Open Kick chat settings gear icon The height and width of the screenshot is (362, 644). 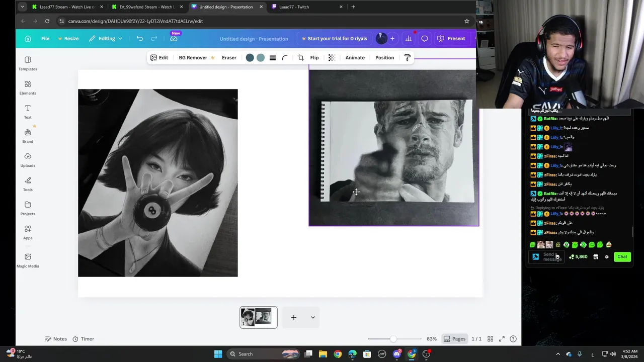tap(607, 257)
